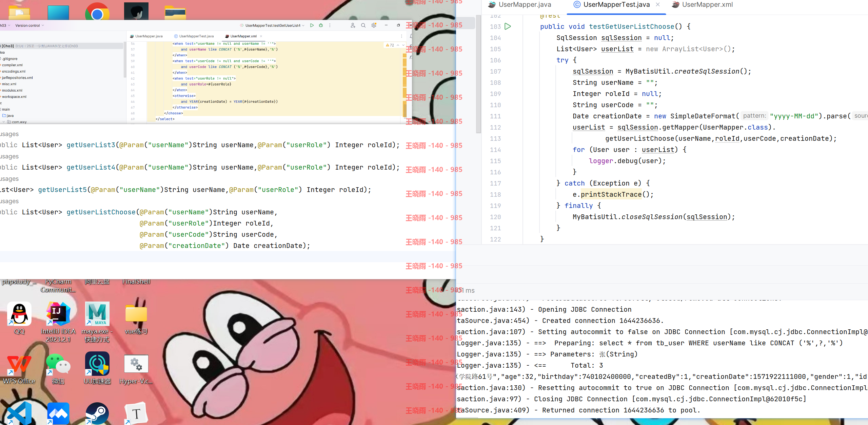Open Code With Me user icon
The height and width of the screenshot is (425, 868).
(353, 25)
